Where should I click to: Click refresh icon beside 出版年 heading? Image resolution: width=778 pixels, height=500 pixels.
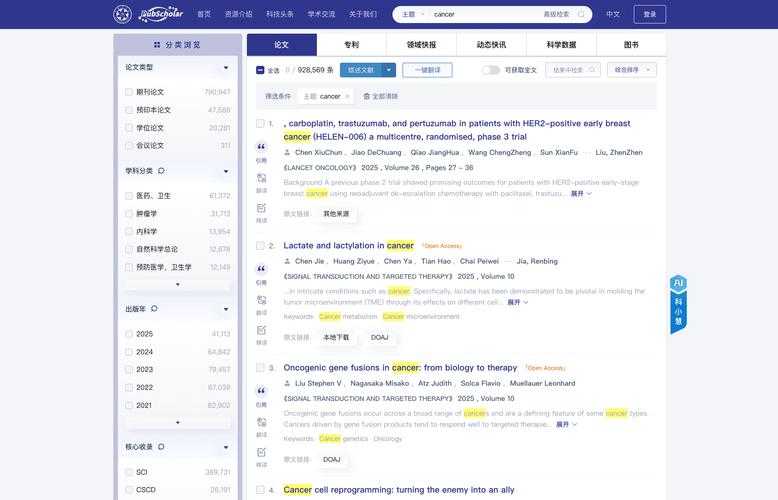pyautogui.click(x=154, y=309)
